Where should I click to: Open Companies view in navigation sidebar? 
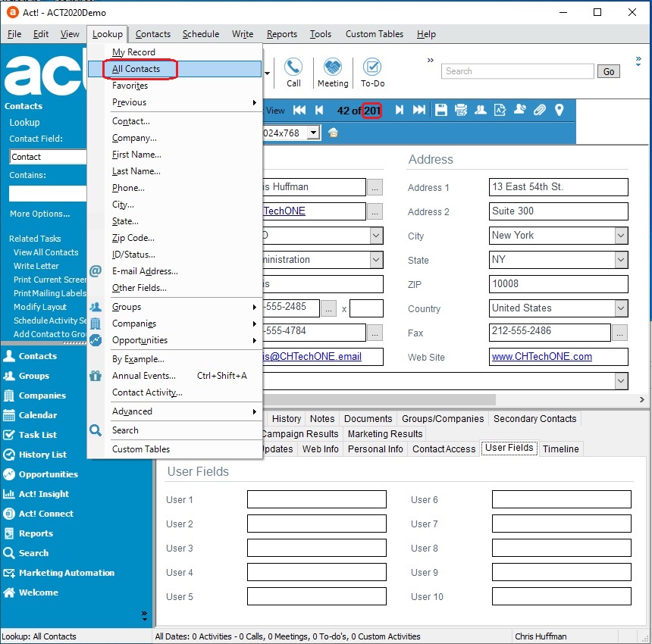[x=35, y=395]
